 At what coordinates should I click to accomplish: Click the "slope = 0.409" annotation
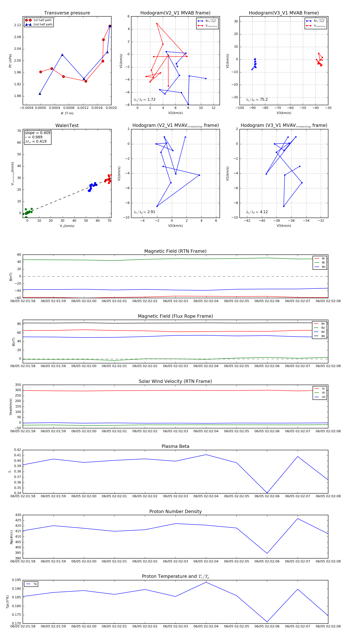pyautogui.click(x=37, y=133)
